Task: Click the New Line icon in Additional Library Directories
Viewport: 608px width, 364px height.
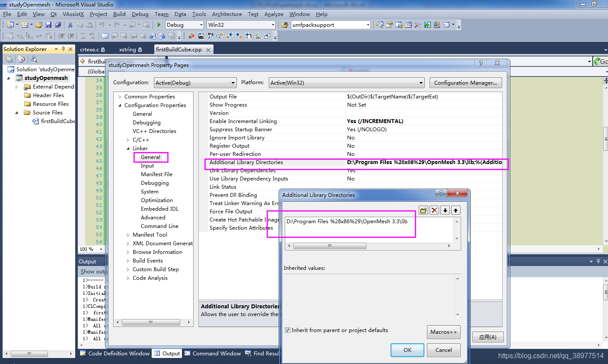Action: click(423, 210)
